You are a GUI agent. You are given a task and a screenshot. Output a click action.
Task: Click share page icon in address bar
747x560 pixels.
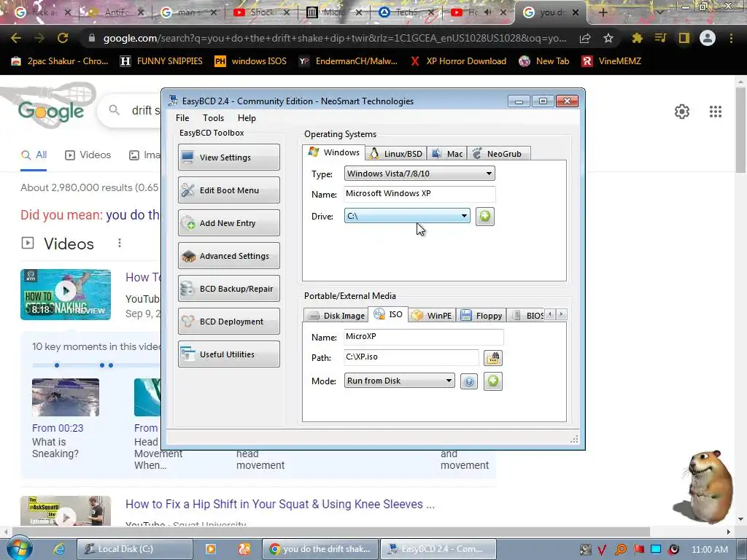585,38
